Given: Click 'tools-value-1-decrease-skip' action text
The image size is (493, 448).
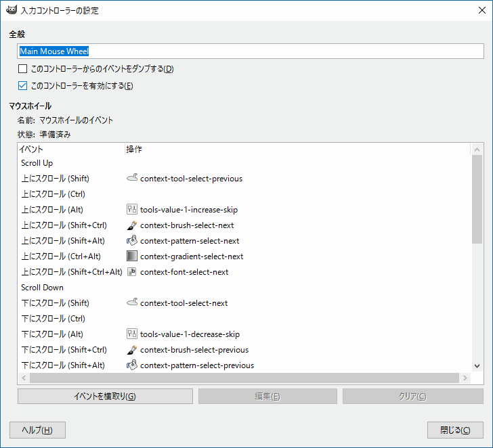Looking at the screenshot, I should (190, 334).
